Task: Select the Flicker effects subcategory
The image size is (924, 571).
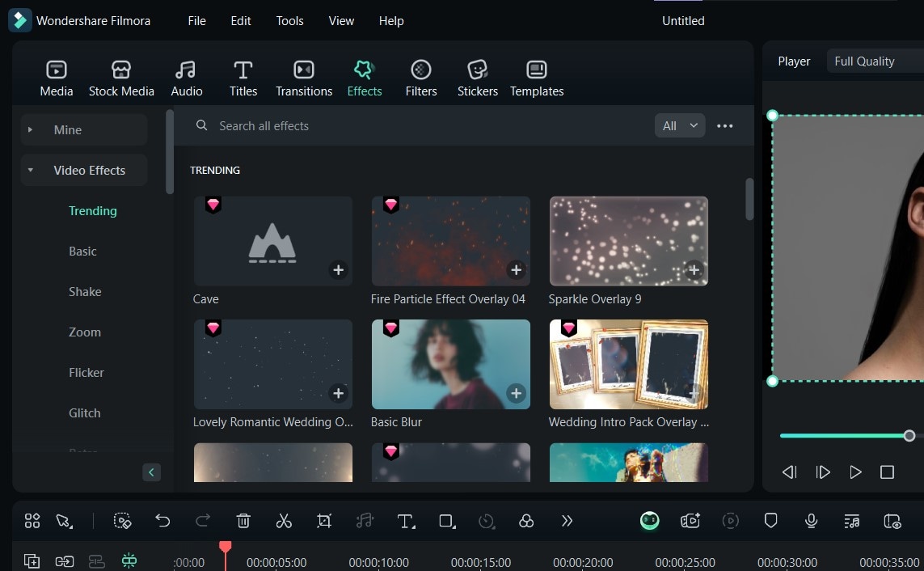Action: tap(86, 373)
